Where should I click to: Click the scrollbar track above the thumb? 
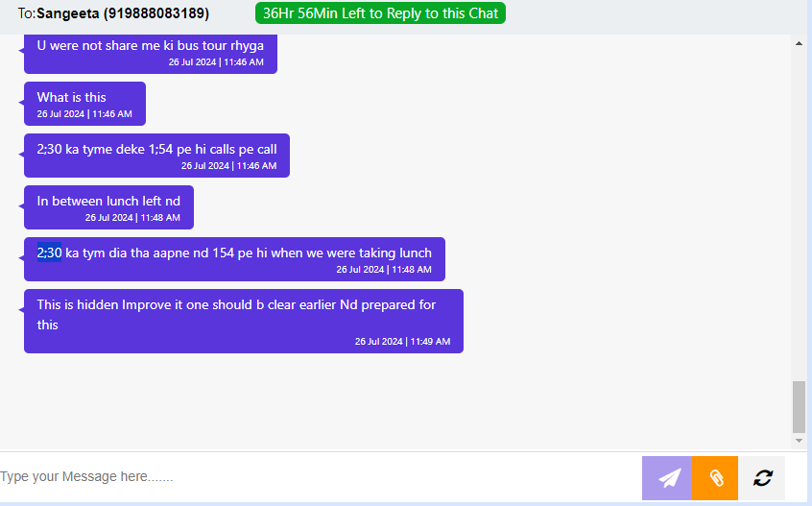(799, 215)
